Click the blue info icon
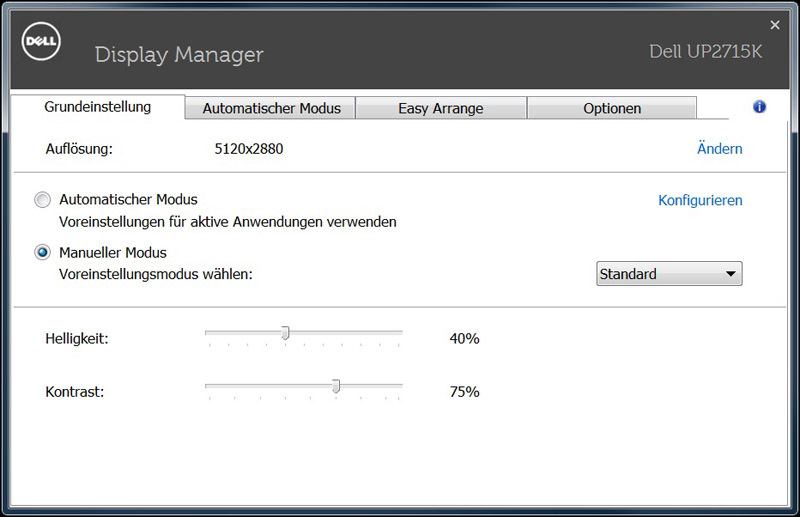 [x=759, y=107]
